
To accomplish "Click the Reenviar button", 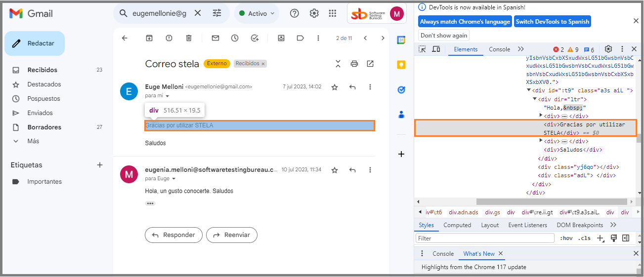I will click(232, 235).
